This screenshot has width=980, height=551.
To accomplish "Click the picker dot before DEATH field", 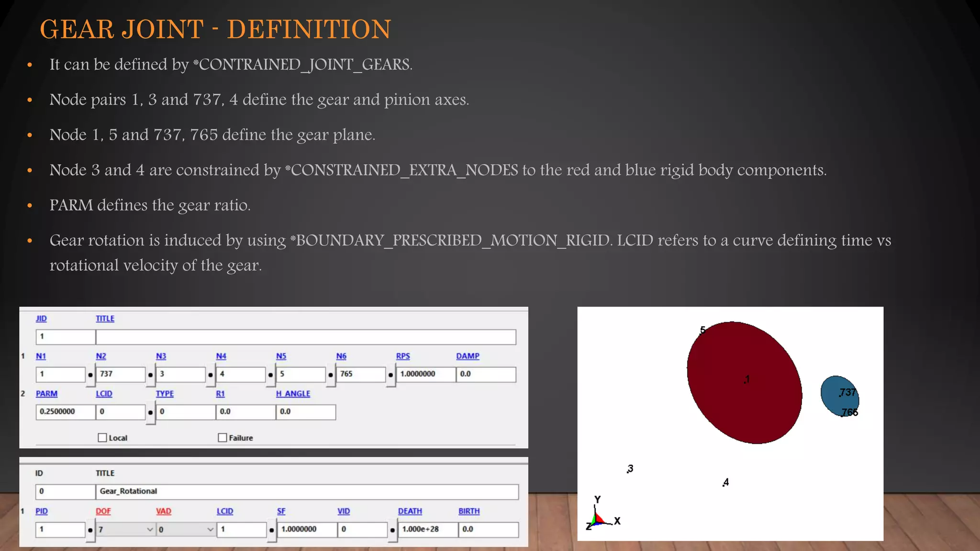I will click(x=392, y=530).
